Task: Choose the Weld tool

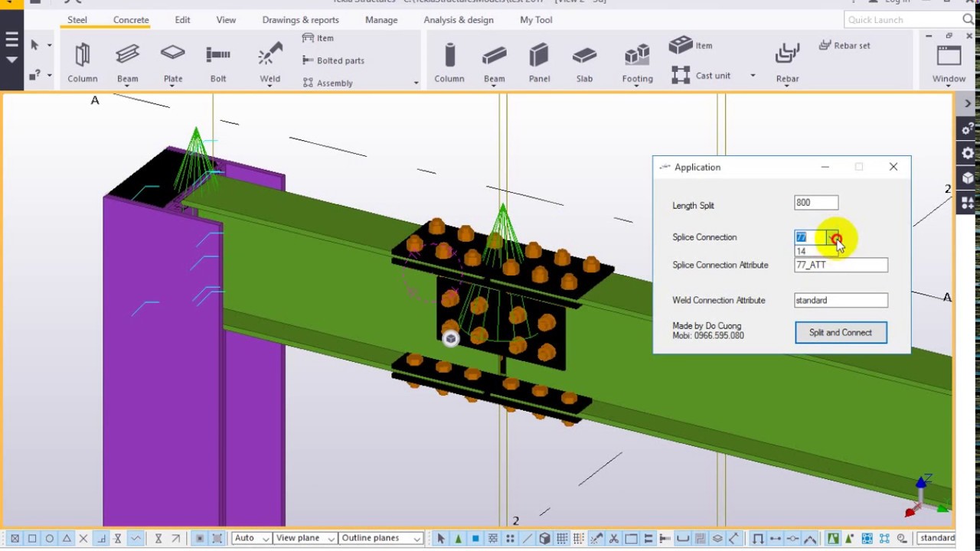Action: click(x=269, y=62)
